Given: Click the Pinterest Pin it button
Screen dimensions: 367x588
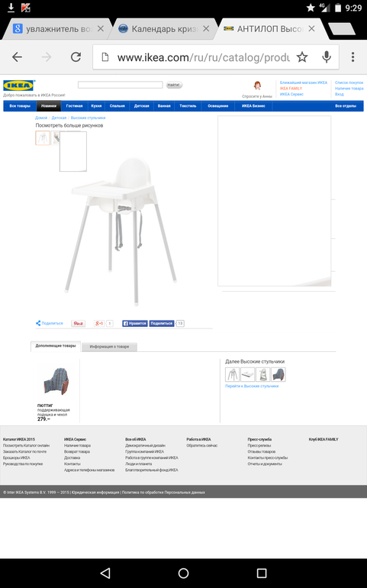Looking at the screenshot, I should (79, 323).
